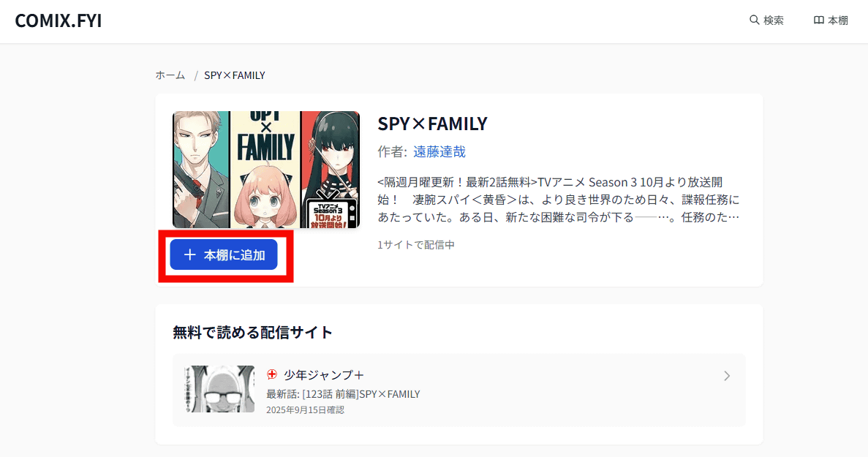Click the 最新話 123話 前編 chapter text
Viewport: 868px width, 457px height.
(x=343, y=394)
